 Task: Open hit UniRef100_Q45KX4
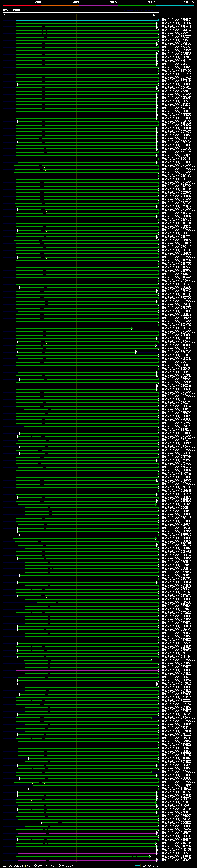[177, 104]
